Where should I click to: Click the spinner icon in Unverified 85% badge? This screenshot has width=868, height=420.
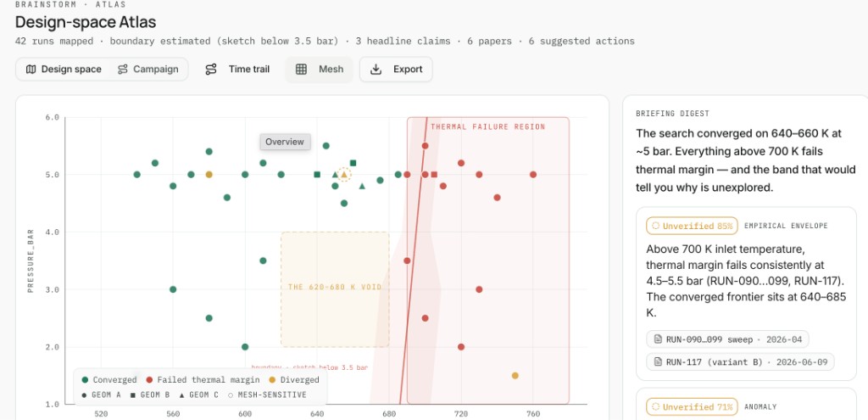click(655, 226)
